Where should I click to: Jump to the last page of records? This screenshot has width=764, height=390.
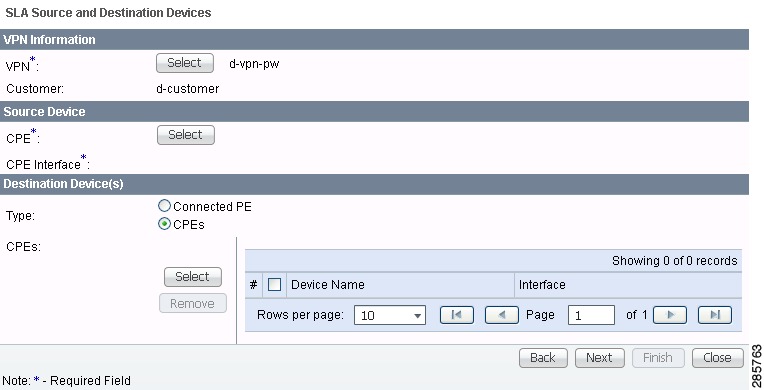[715, 315]
